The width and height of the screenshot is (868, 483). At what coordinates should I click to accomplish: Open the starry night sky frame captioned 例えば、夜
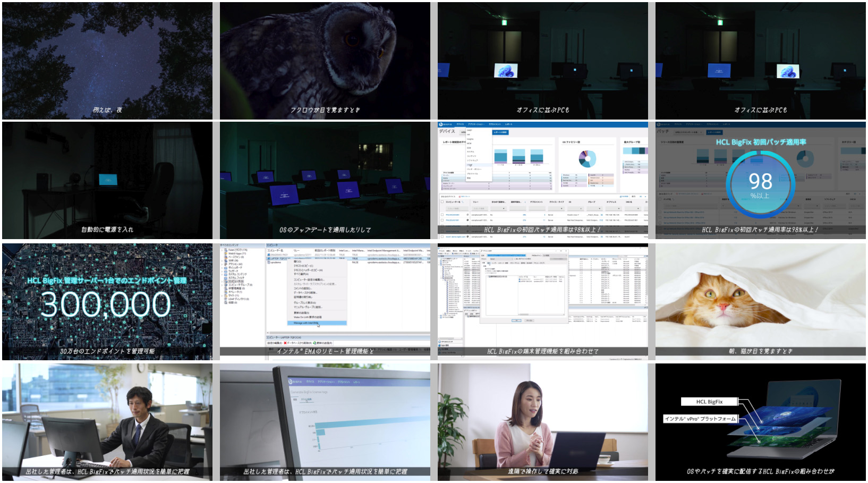pyautogui.click(x=107, y=61)
